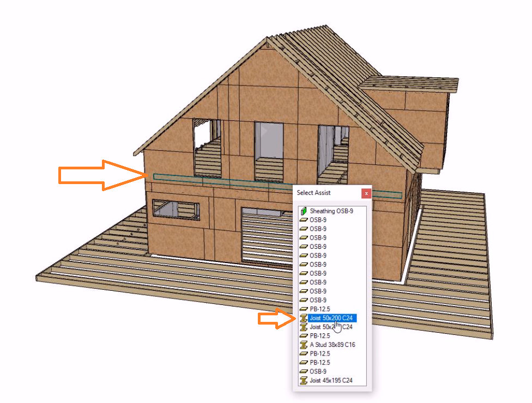The width and height of the screenshot is (532, 403).
Task: Click the small ground-floor window on left wall
Action: pyautogui.click(x=176, y=208)
